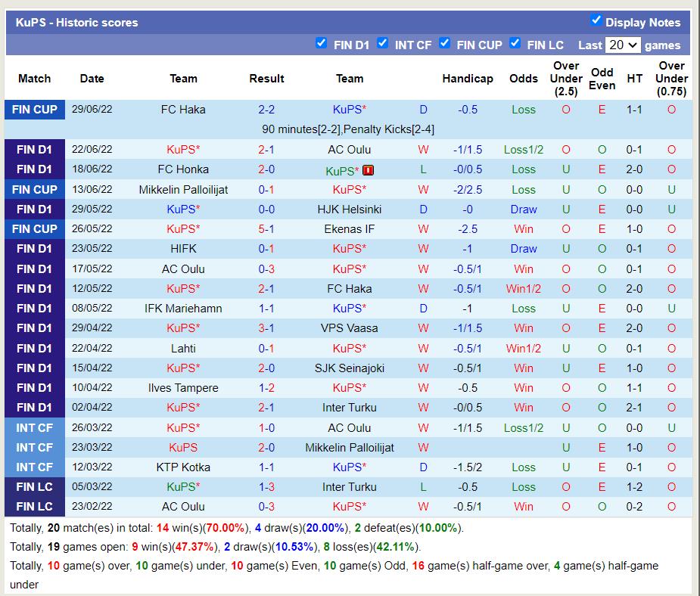Click the KTP Kotka team link
Viewport: 700px width, 596px height.
(x=183, y=467)
